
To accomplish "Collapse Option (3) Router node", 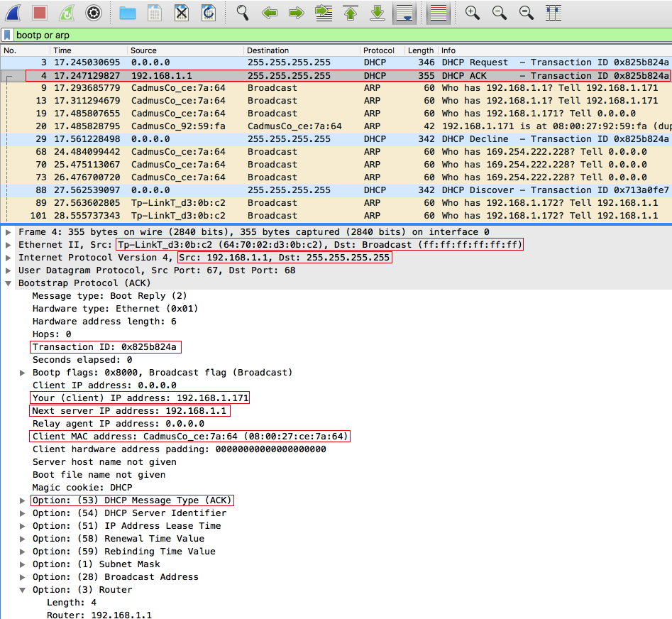I will click(22, 591).
